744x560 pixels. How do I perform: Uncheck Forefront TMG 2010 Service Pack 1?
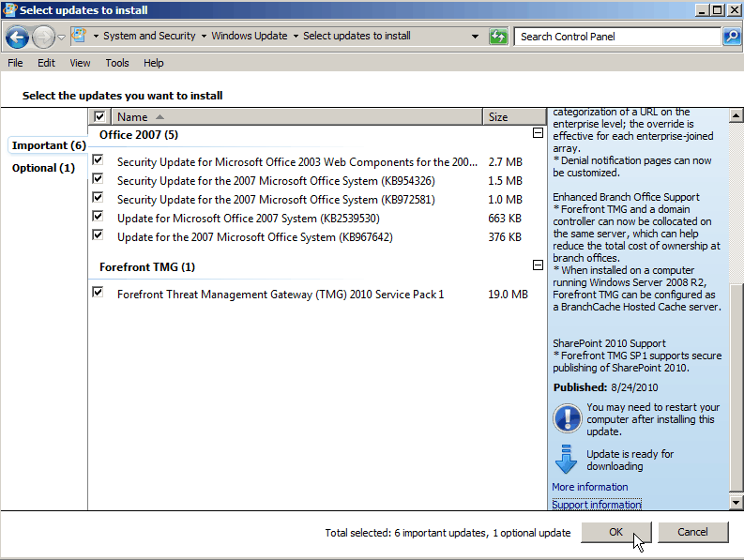click(x=98, y=293)
